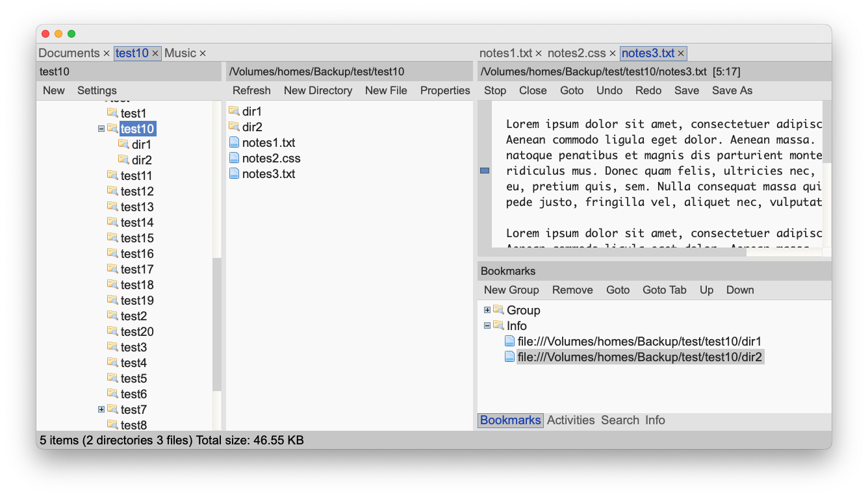This screenshot has height=497, width=868.
Task: Click the New File button
Action: point(386,90)
